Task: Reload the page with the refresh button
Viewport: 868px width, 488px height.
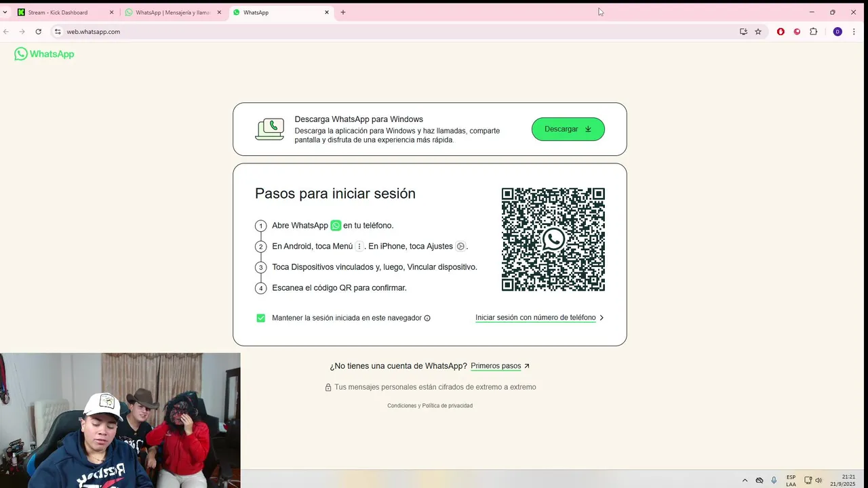Action: pyautogui.click(x=38, y=32)
